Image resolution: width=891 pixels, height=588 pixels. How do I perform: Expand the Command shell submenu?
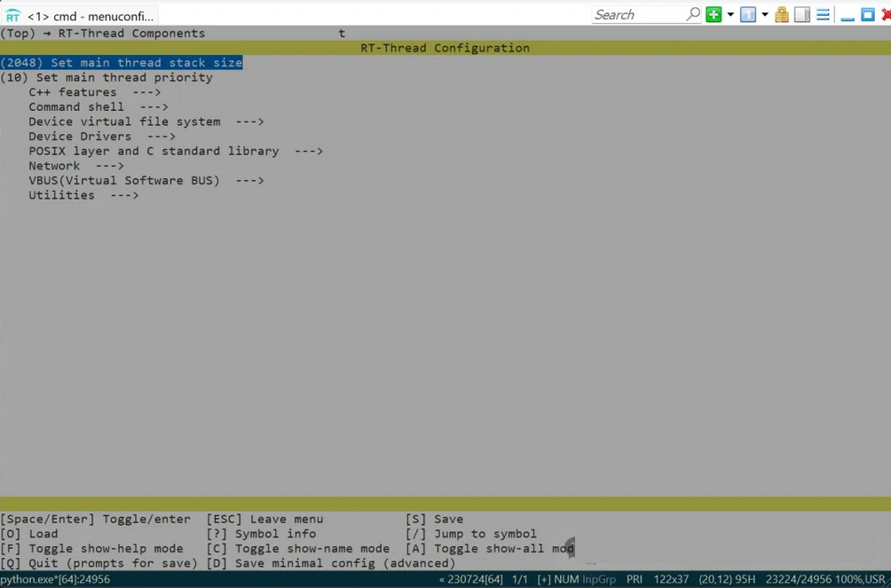click(99, 106)
